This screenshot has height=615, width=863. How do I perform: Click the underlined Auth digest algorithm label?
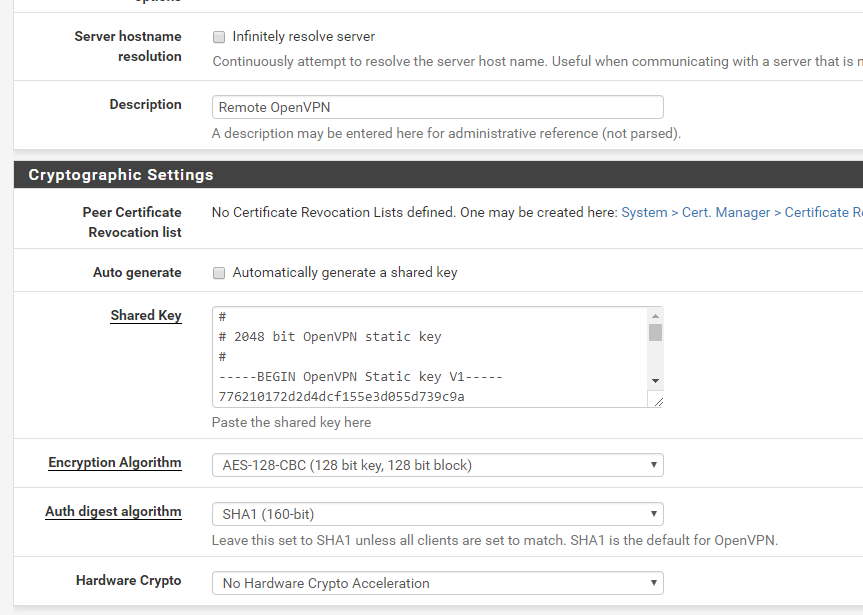(x=113, y=511)
